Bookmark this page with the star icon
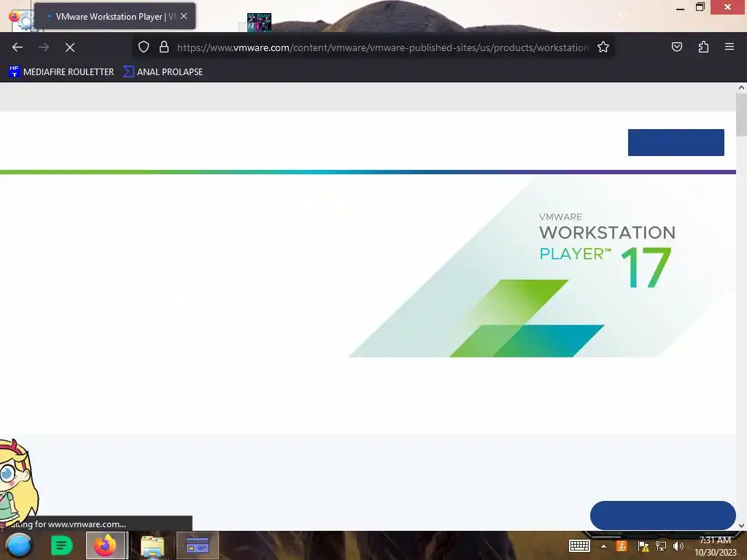Screen dimensions: 747x560 603,47
